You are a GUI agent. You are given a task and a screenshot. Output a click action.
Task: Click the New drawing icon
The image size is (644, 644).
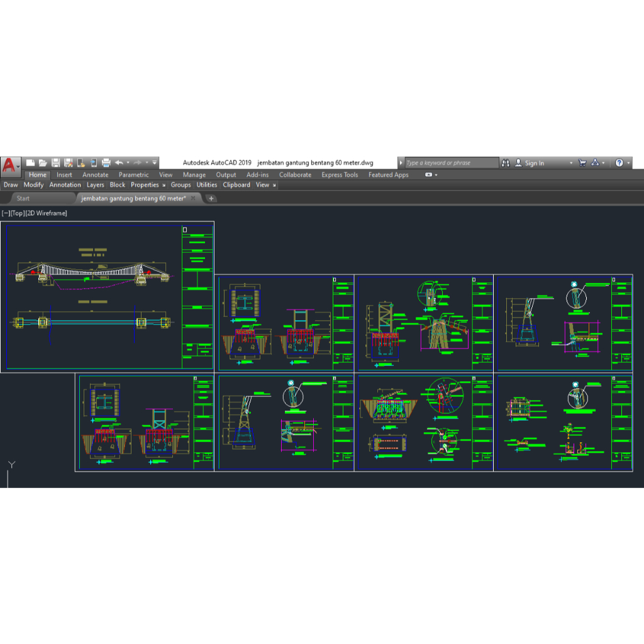(x=30, y=163)
